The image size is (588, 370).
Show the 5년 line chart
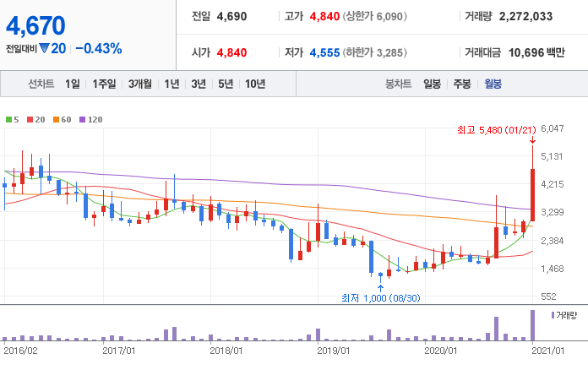(x=226, y=84)
